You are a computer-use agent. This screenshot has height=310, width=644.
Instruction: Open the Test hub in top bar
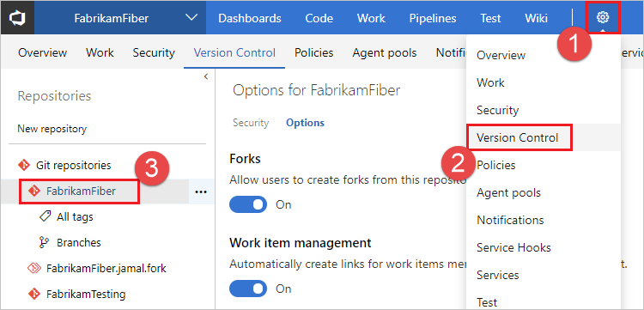coord(491,19)
